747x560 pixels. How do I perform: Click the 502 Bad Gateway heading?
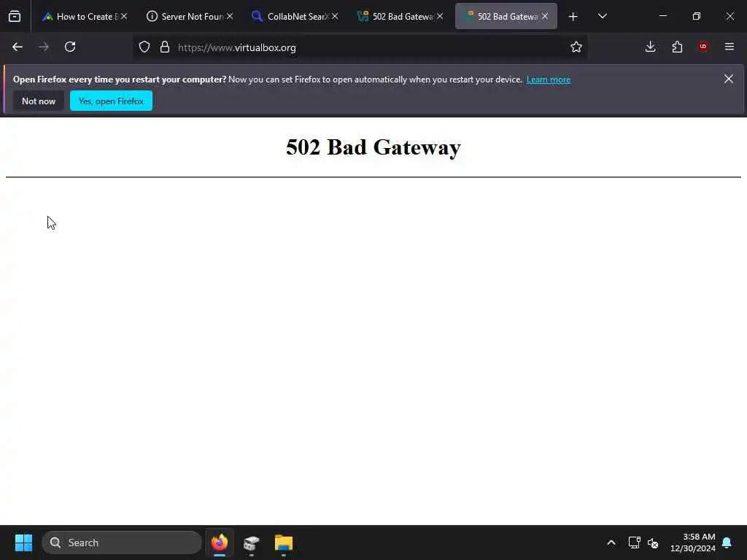tap(373, 147)
